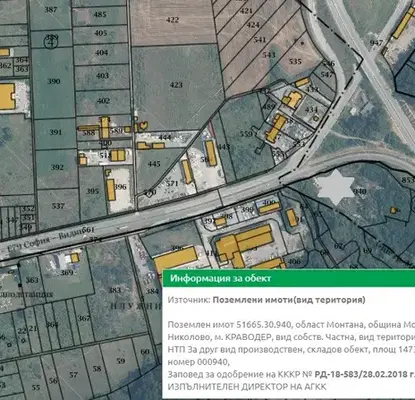Screen dimensions: 415x400
Task: Select parcel label 423 on the map
Action: [176, 85]
